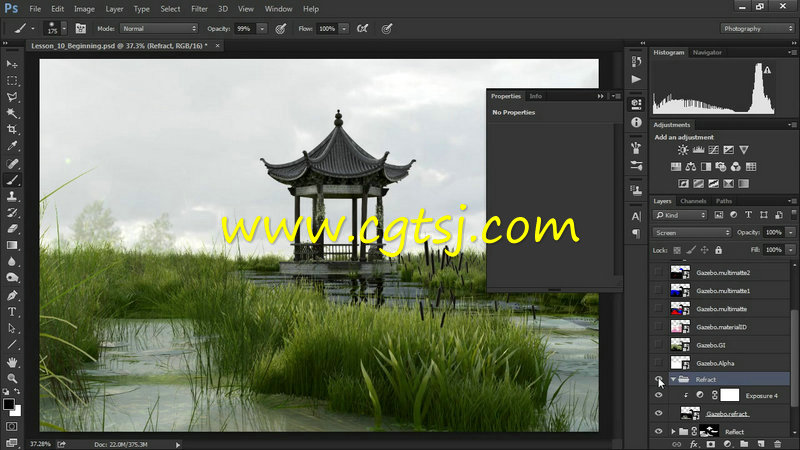Viewport: 800px width, 450px height.
Task: Open the Image menu
Action: [84, 9]
